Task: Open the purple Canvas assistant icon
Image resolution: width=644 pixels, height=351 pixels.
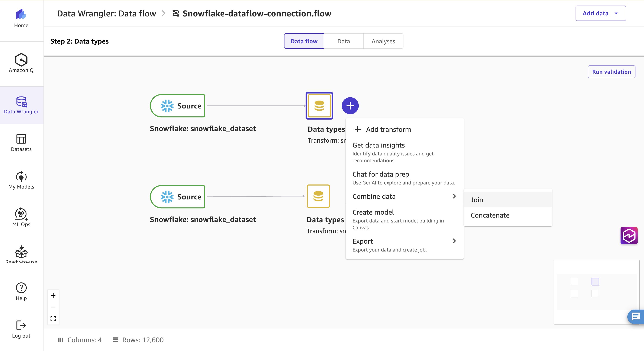Action: pos(629,235)
